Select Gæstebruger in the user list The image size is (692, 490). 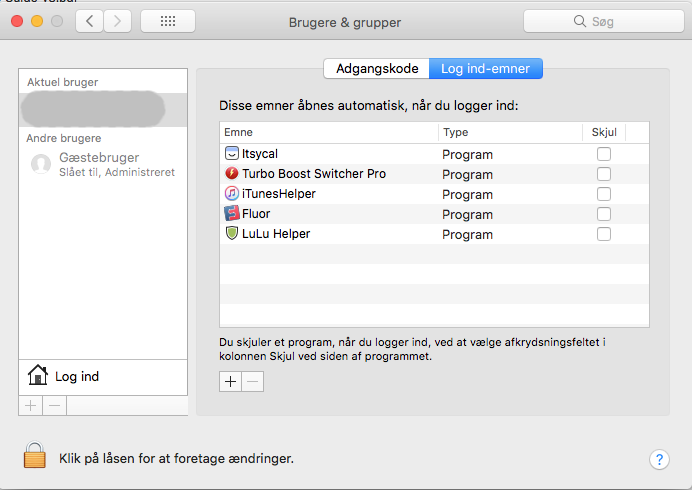pyautogui.click(x=103, y=164)
